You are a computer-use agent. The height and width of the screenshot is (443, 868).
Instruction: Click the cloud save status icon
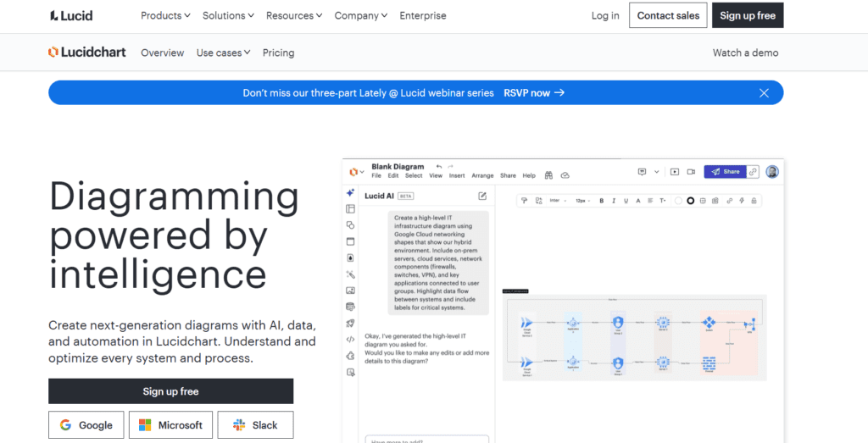[x=565, y=175]
